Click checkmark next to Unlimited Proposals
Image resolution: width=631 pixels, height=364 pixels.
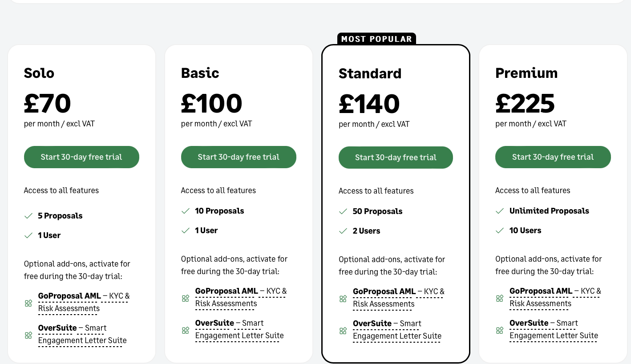(500, 211)
